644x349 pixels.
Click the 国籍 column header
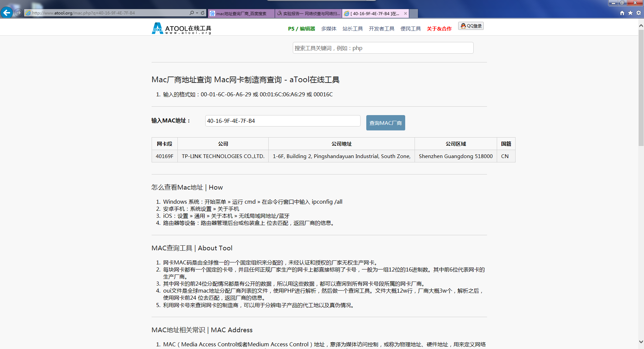(x=506, y=144)
